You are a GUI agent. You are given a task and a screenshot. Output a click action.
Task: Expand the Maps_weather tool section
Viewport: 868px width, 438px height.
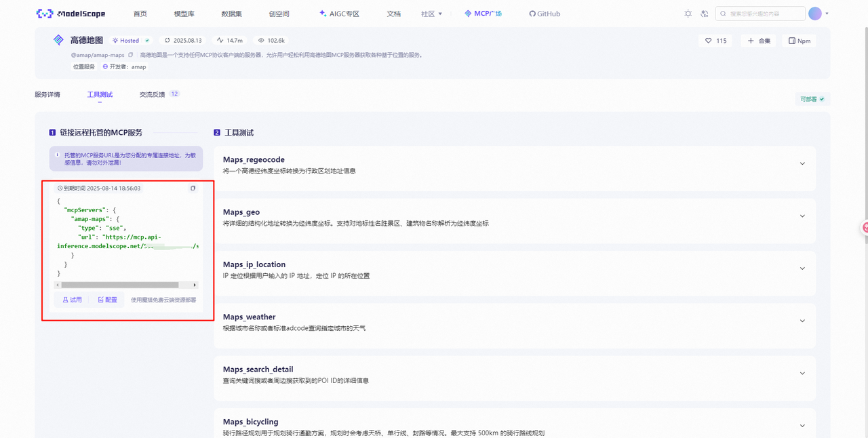[802, 321]
